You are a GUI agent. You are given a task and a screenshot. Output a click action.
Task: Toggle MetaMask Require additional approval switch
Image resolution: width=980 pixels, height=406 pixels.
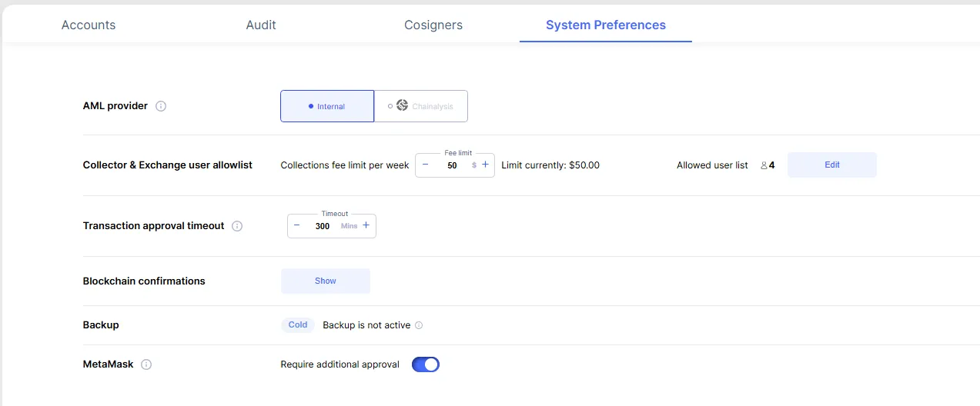point(426,364)
